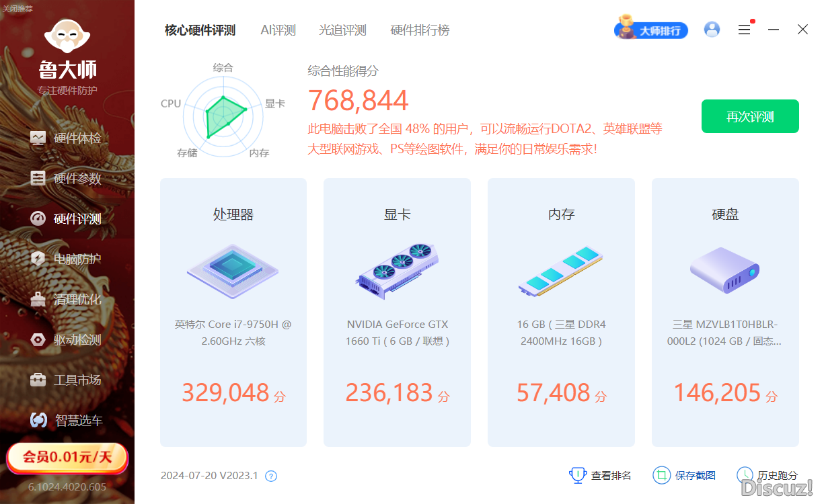Open 电脑防护 in the sidebar
Viewport: 824px width, 504px height.
coord(66,259)
